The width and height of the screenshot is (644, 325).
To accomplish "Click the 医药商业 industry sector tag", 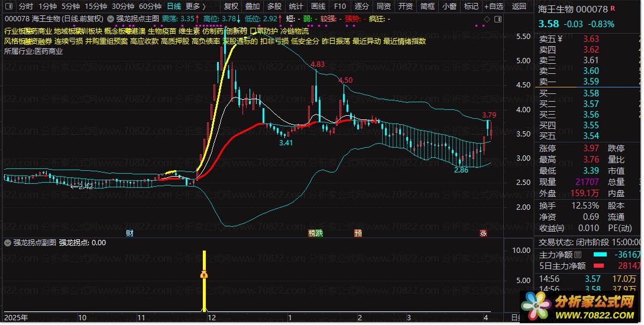I will tap(38, 31).
